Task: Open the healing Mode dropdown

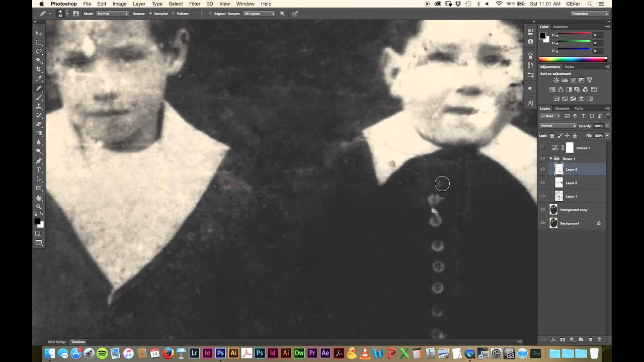Action: [x=112, y=14]
